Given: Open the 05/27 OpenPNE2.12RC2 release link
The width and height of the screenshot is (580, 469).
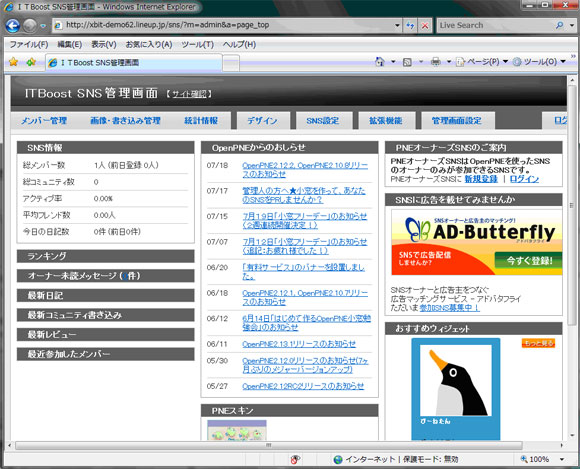Looking at the screenshot, I should tap(303, 386).
